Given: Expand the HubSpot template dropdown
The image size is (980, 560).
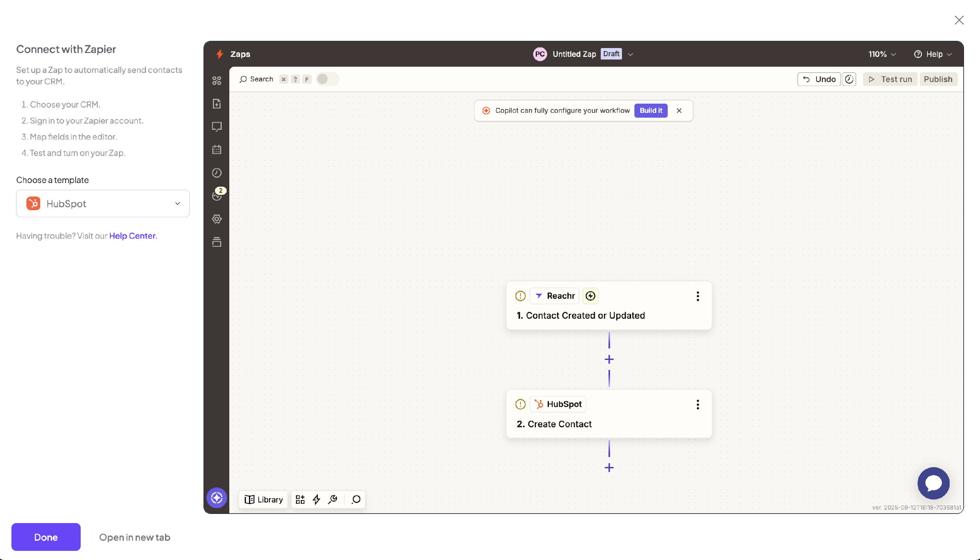Looking at the screenshot, I should point(103,203).
